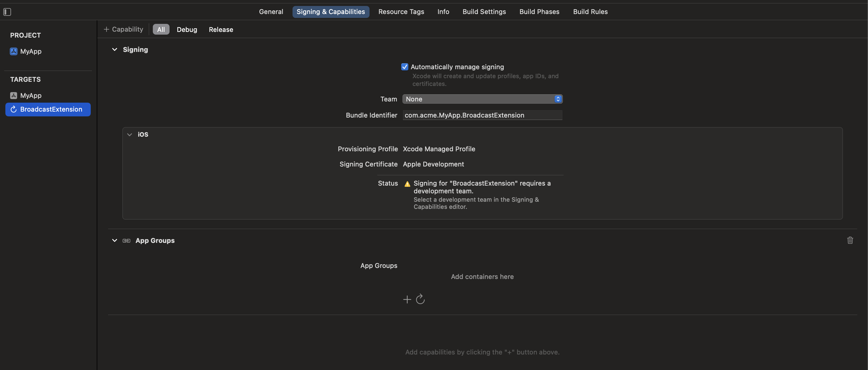Open the Info tab

pyautogui.click(x=443, y=12)
